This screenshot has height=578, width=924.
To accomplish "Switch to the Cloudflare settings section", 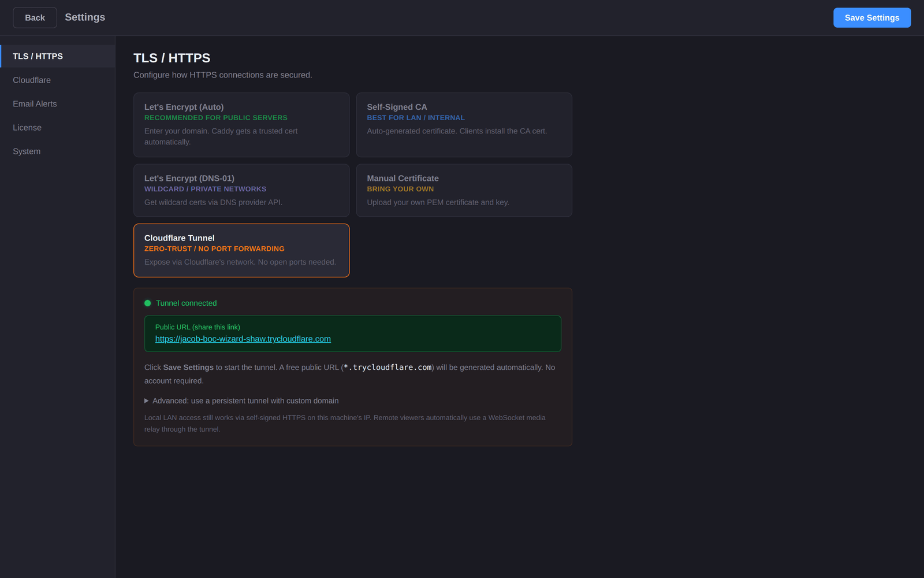I will (x=32, y=80).
